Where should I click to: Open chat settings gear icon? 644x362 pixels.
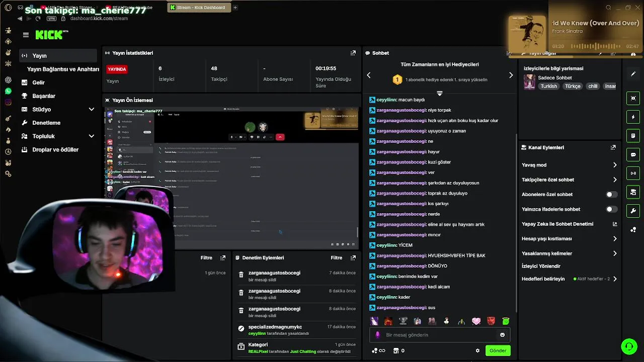coord(477,350)
